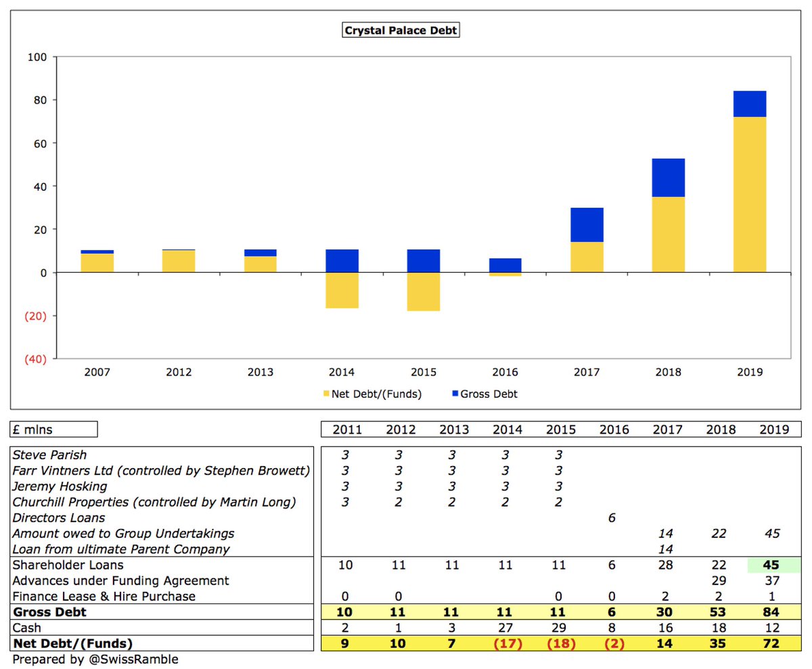Select the Farr Vintners Ltd row label
Screen dimensions: 812x669
(161, 471)
